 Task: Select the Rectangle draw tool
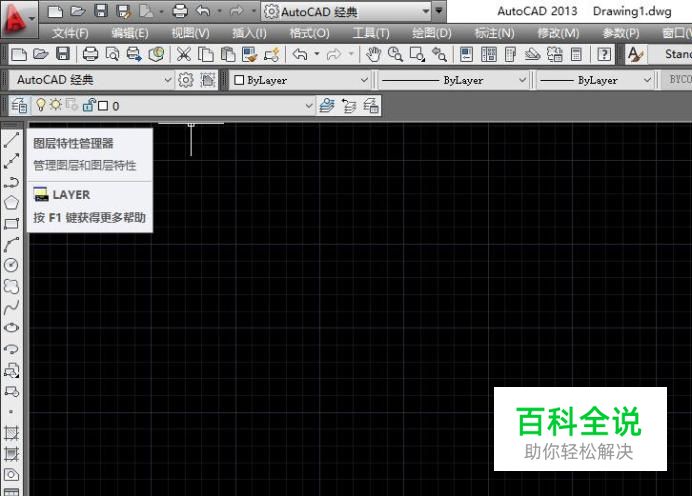point(11,224)
